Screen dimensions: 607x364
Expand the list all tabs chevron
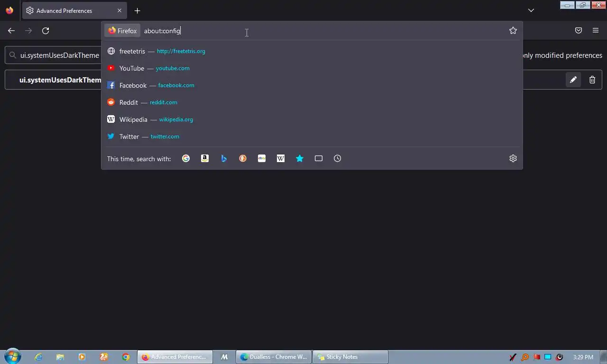pyautogui.click(x=531, y=10)
